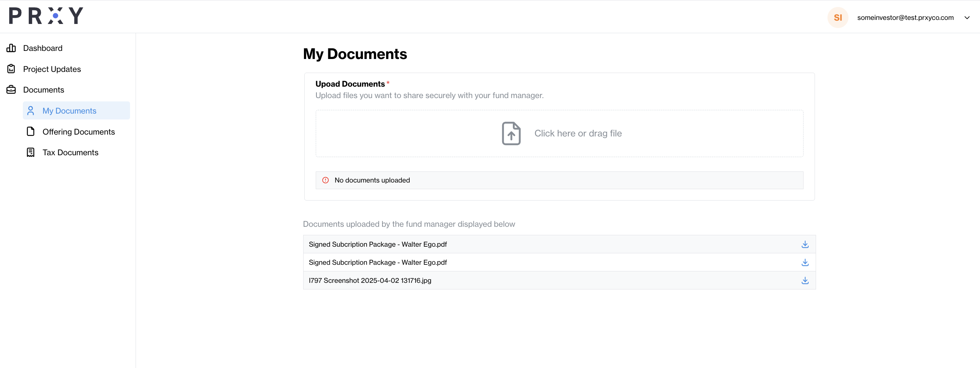This screenshot has height=368, width=980.
Task: Download the I797 Screenshot jpg file
Action: [x=805, y=280]
